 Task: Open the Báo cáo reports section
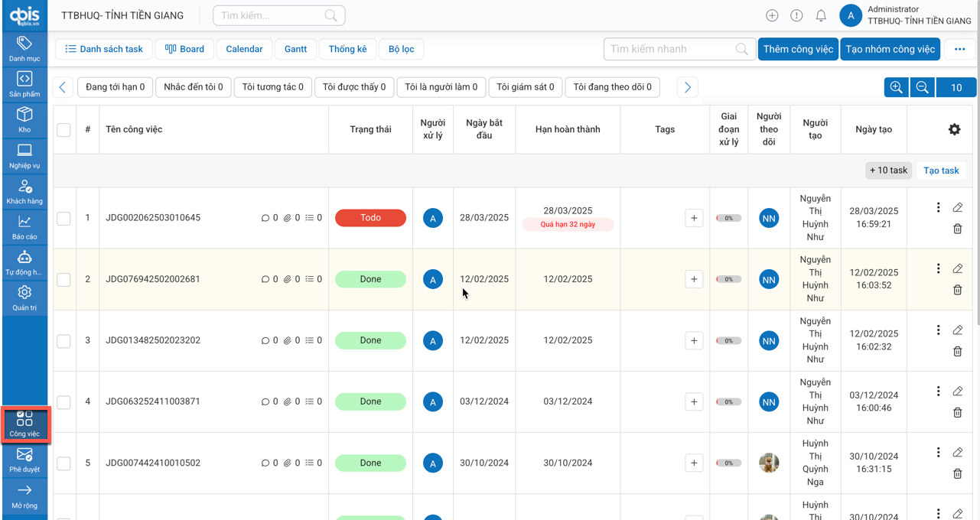(24, 227)
